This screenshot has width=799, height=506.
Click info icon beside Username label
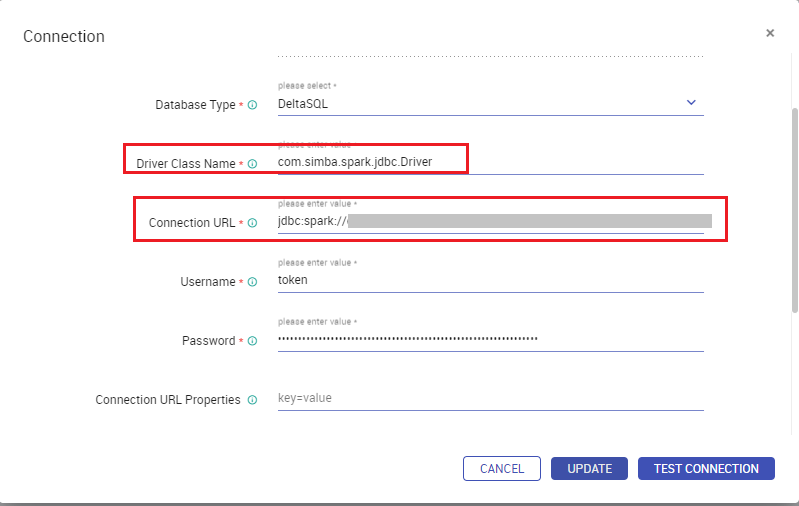pos(252,282)
